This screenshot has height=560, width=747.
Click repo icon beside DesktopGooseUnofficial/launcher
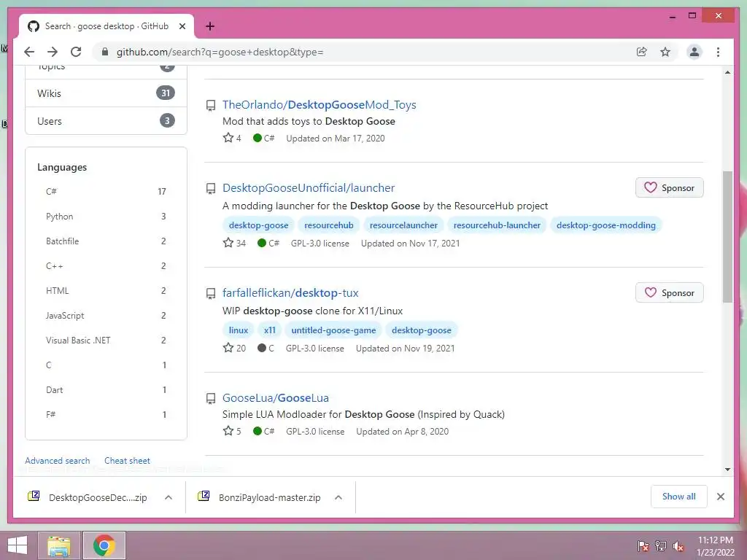[211, 189]
